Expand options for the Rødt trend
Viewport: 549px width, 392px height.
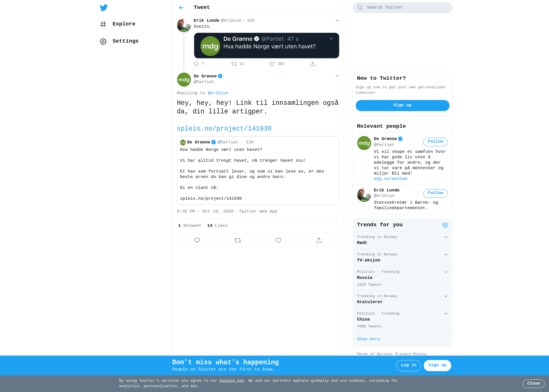(446, 237)
